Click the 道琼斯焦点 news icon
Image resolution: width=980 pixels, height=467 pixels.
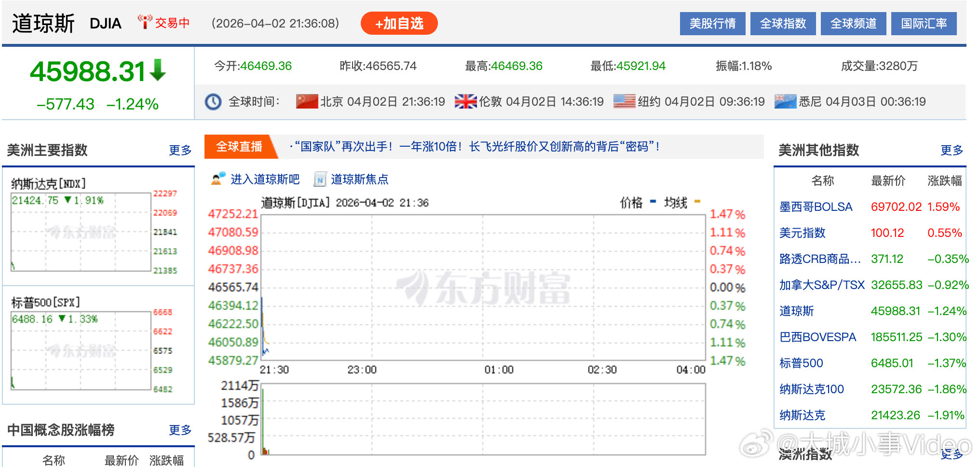(320, 179)
